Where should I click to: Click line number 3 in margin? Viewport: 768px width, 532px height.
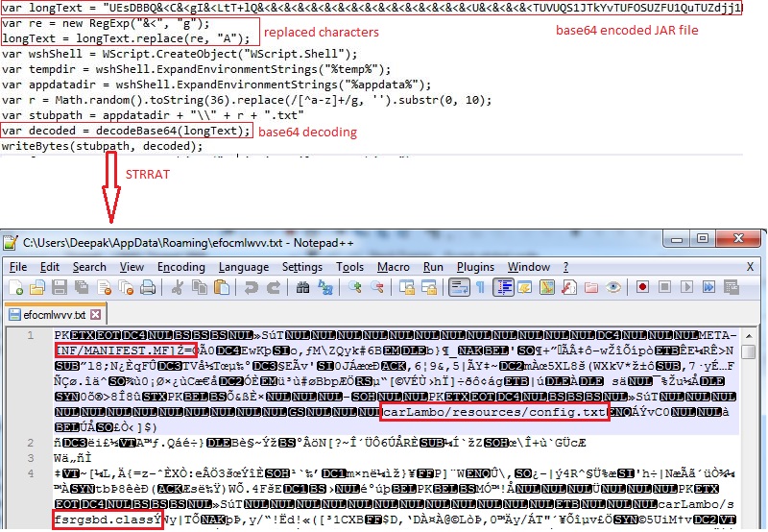(31, 458)
